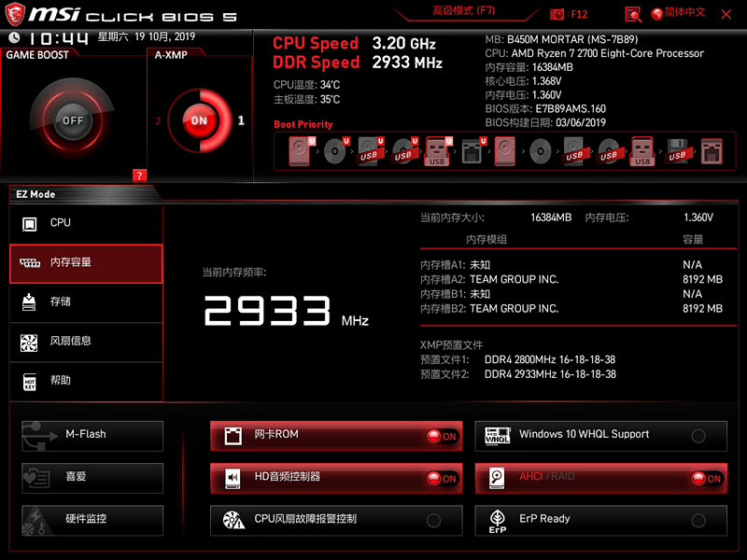
Task: Select the UEFI USB hard disk boot icon
Action: point(370,151)
